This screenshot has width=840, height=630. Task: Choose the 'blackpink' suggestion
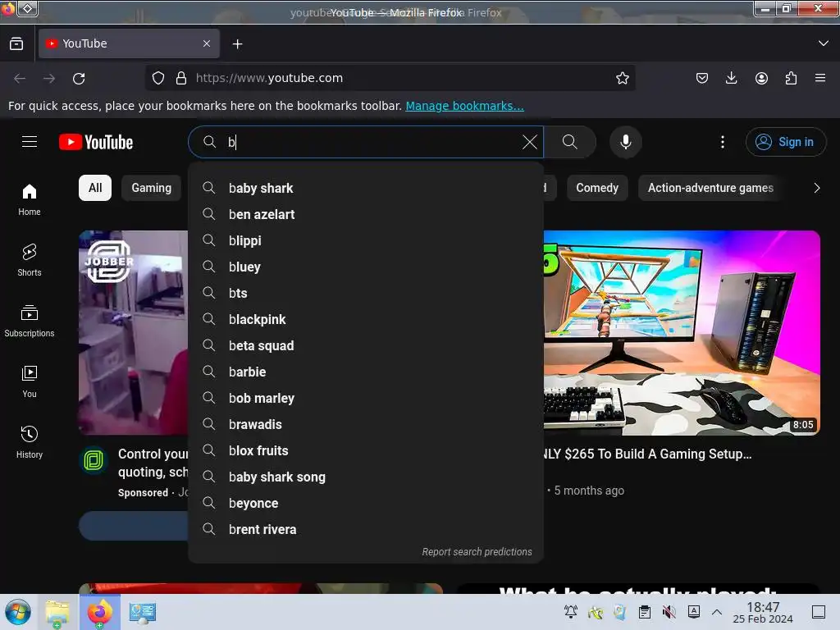coord(366,319)
